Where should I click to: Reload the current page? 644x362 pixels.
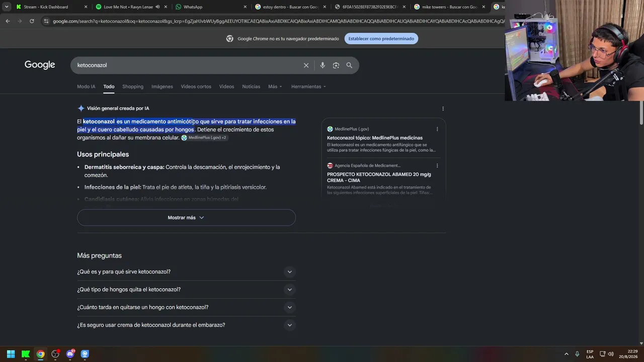pyautogui.click(x=32, y=21)
